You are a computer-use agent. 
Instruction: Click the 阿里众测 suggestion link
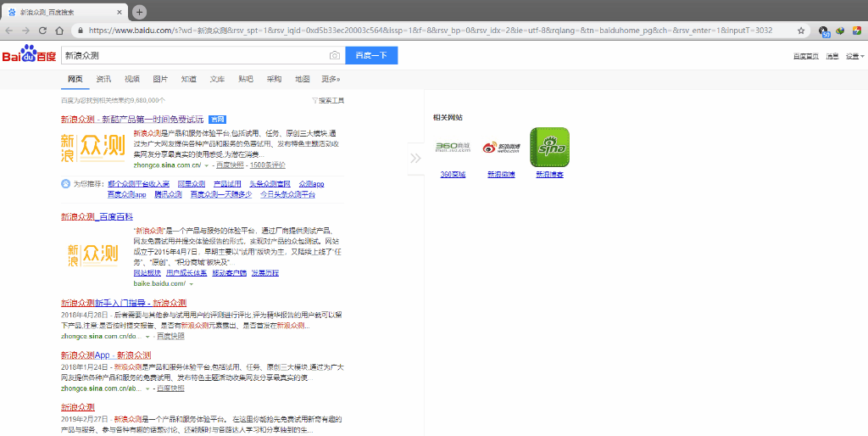[x=192, y=184]
